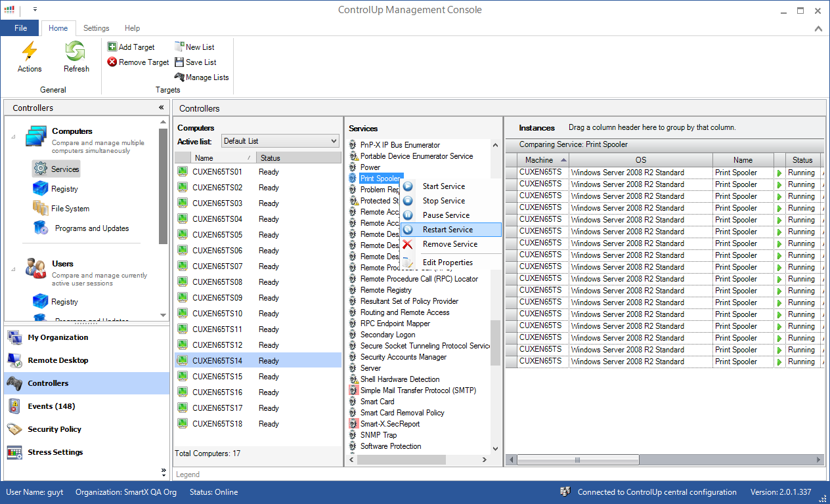
Task: Open the File tab
Action: [20, 28]
